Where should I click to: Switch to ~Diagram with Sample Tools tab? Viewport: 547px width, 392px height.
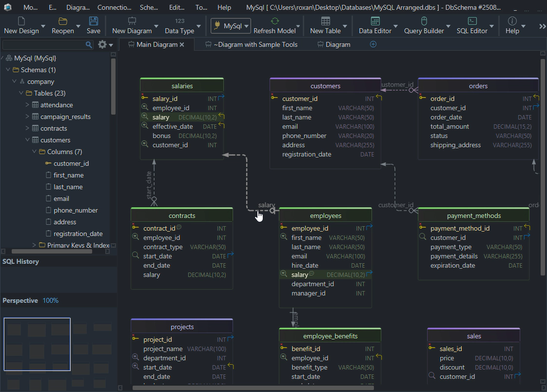[252, 45]
